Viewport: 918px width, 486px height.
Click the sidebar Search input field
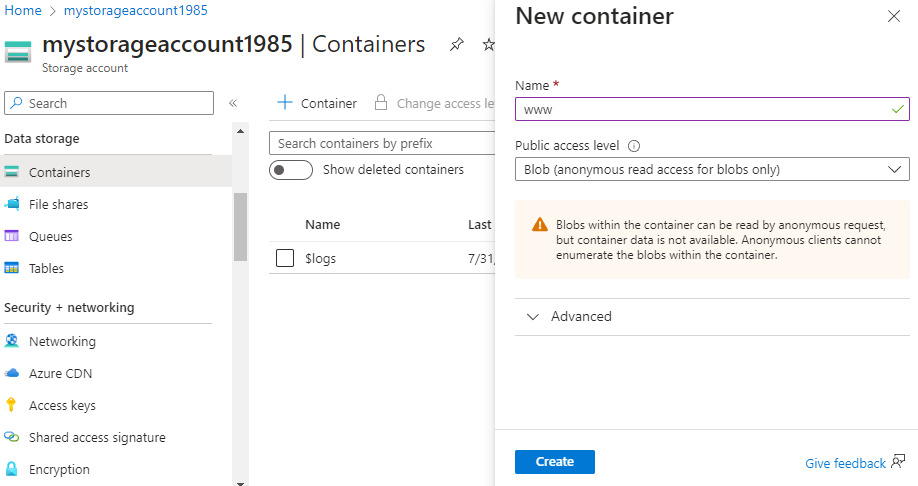coord(109,103)
